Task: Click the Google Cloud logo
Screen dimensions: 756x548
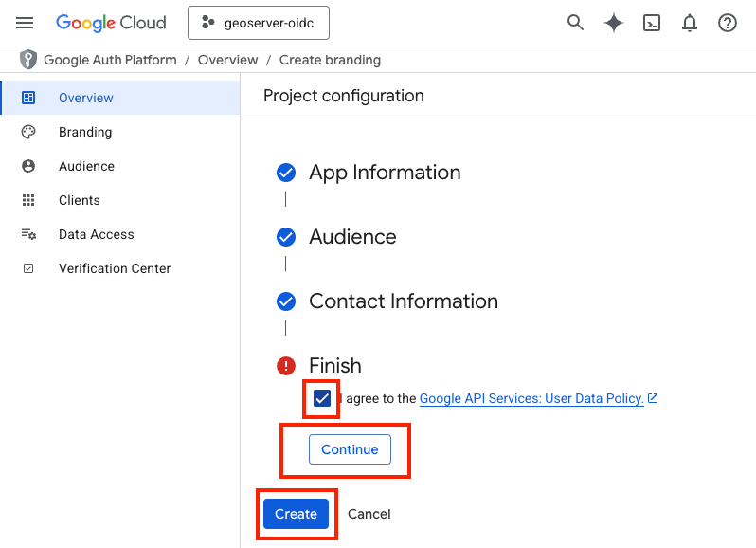Action: [111, 23]
